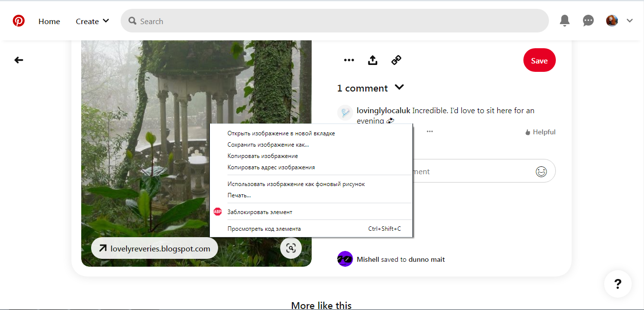Open the messages chat bubble icon

click(x=588, y=21)
